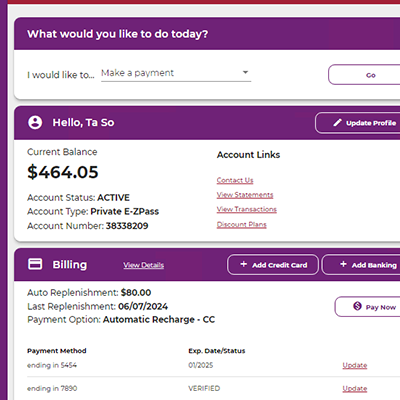Click the plus icon on Add Banking
This screenshot has height=400, width=400.
[x=343, y=264]
